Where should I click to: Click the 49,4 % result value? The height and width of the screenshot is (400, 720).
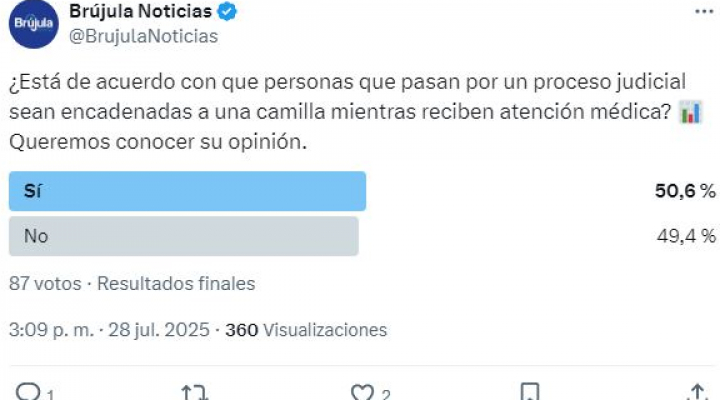[x=686, y=236]
